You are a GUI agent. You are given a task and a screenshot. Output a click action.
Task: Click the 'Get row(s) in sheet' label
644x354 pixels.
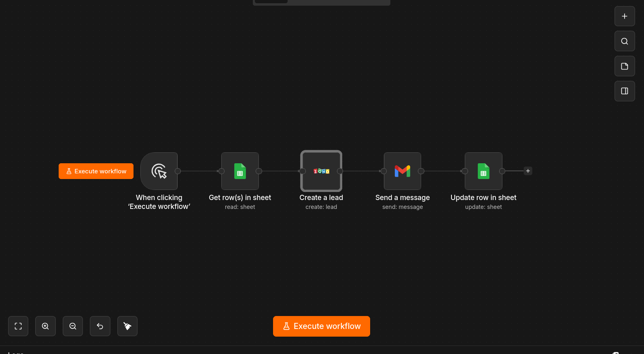click(240, 198)
